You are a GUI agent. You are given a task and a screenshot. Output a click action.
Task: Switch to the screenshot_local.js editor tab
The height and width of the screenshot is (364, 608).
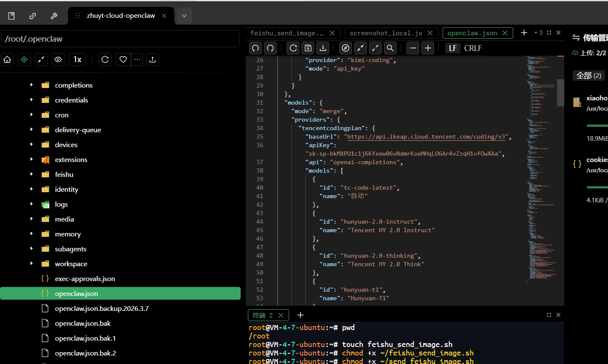pos(386,33)
